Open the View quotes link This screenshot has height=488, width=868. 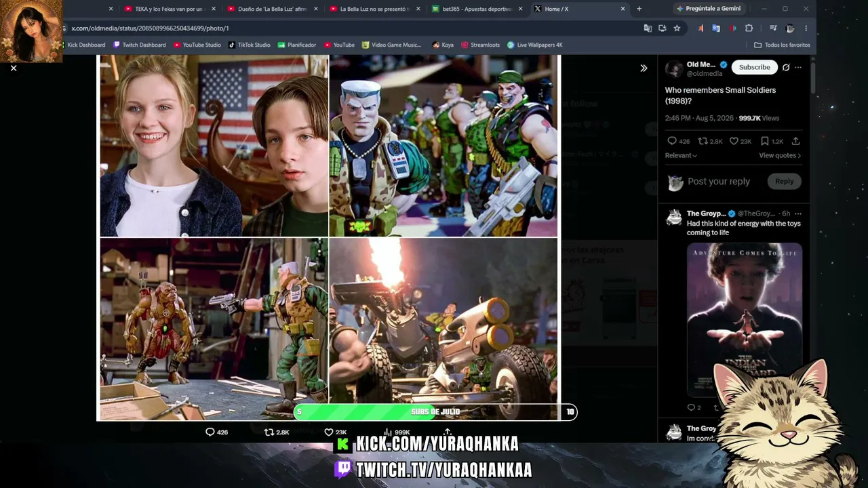[x=780, y=155]
